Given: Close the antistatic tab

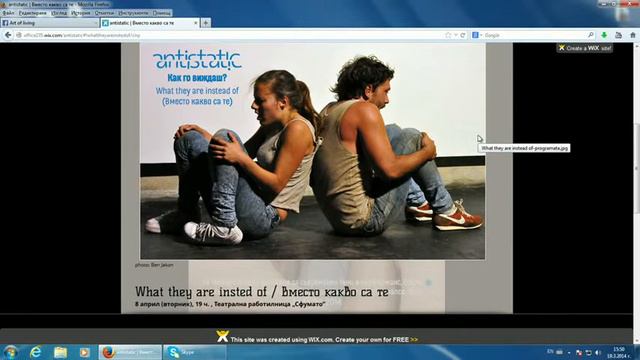Looking at the screenshot, I should click(x=196, y=23).
